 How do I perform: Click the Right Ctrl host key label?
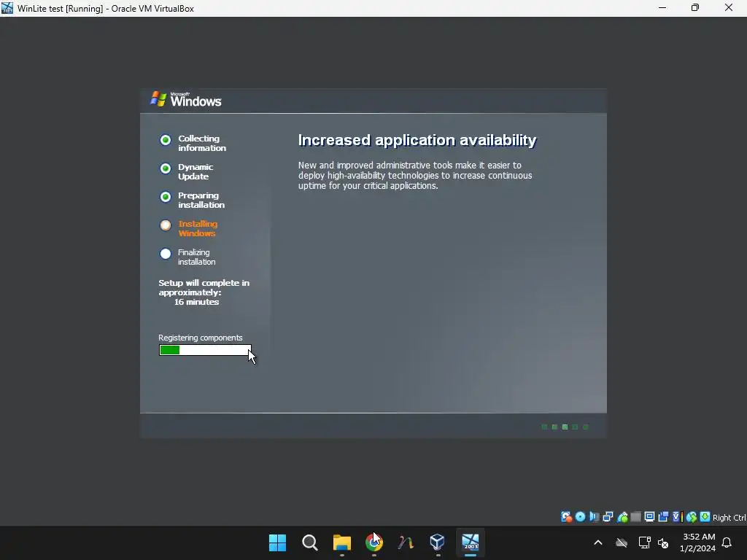point(729,518)
